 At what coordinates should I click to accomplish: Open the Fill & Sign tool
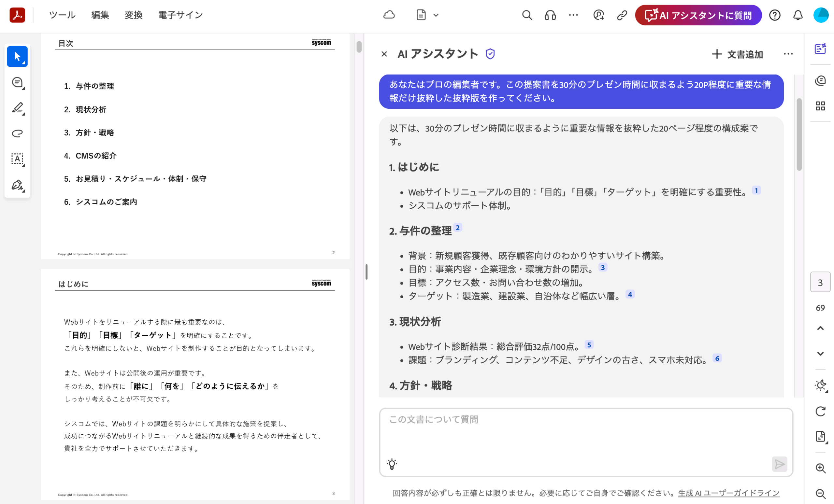click(17, 185)
